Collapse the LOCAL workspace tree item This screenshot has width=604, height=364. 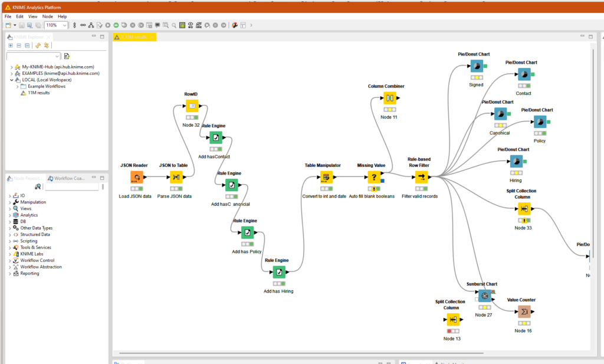coord(12,80)
